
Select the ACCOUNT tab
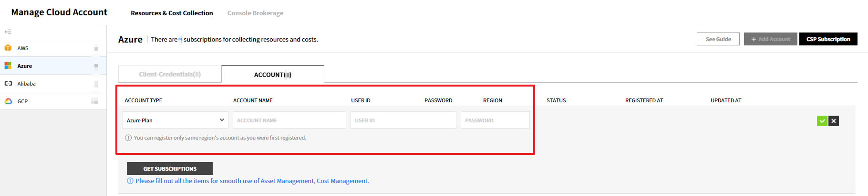272,75
